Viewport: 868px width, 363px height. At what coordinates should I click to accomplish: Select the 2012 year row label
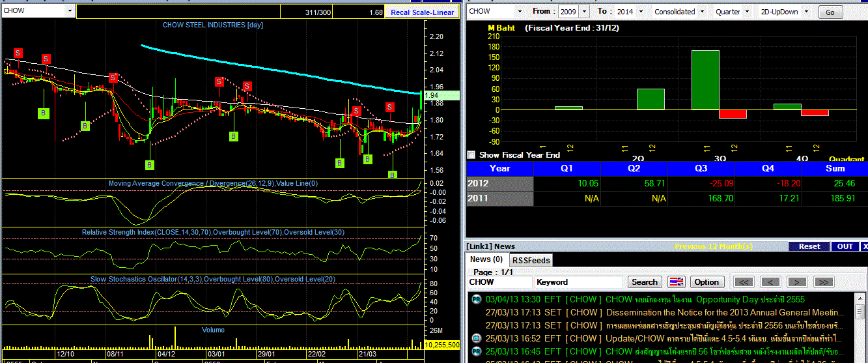click(500, 183)
